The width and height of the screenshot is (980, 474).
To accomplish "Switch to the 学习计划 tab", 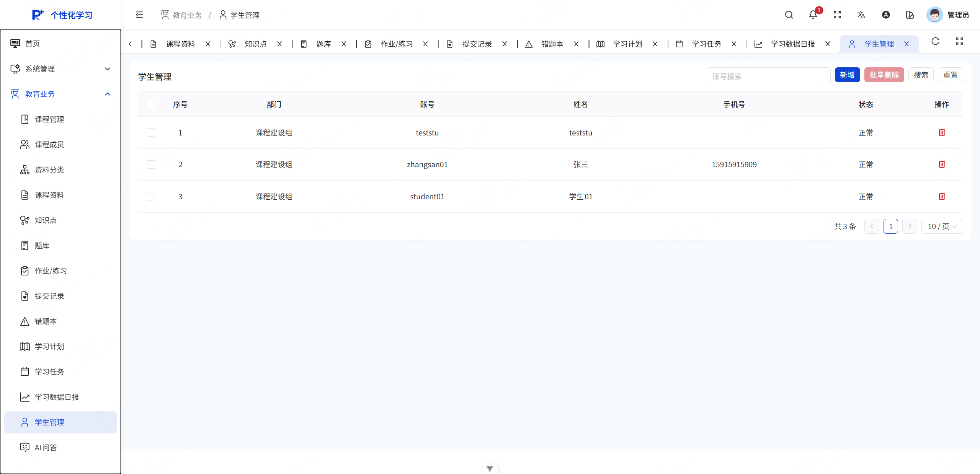I will click(x=627, y=44).
